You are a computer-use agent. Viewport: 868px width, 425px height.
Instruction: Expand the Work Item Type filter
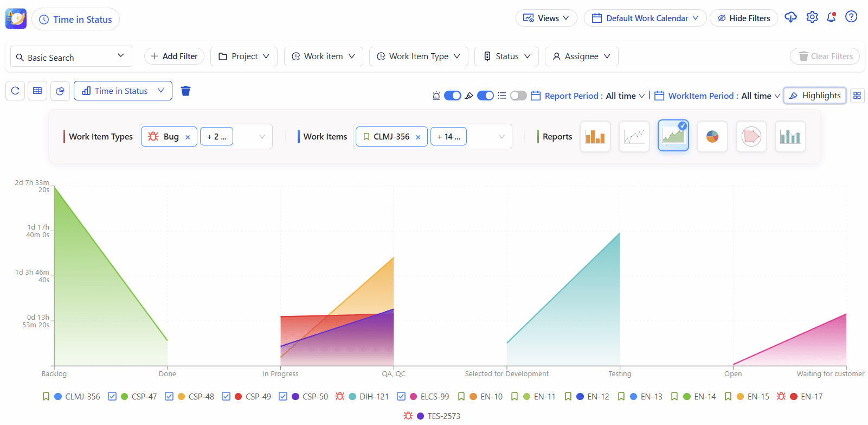[419, 56]
